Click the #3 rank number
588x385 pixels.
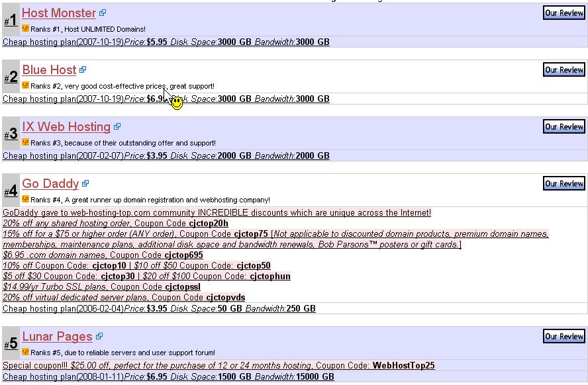(11, 134)
